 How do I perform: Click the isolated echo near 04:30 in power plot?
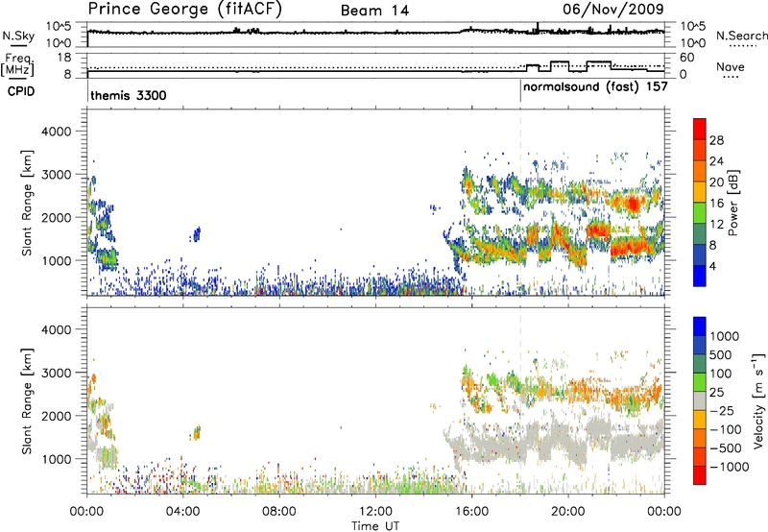point(196,234)
